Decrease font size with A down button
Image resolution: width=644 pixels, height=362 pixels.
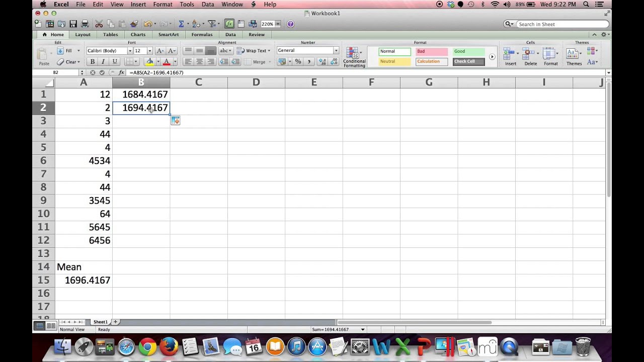pyautogui.click(x=171, y=51)
